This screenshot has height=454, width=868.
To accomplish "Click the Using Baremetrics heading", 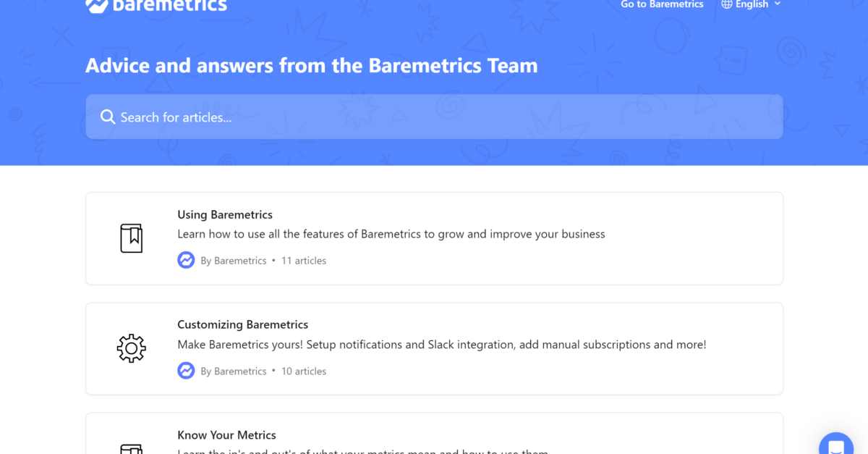I will (224, 214).
